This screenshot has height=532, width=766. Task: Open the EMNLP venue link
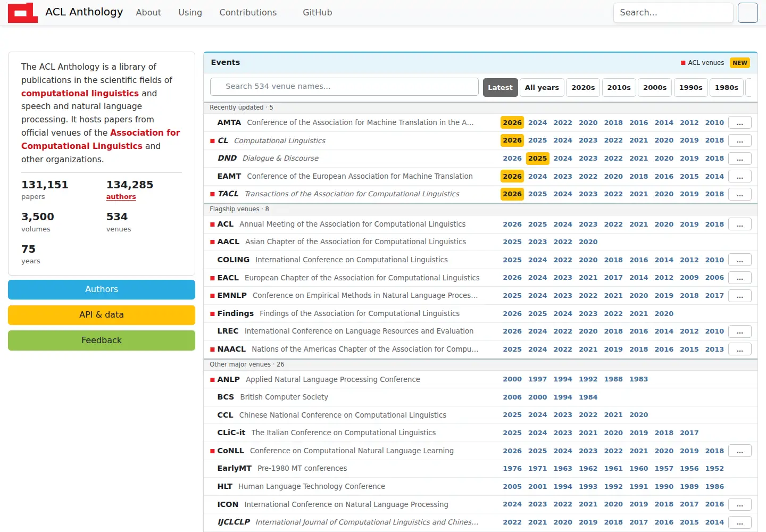[231, 296]
